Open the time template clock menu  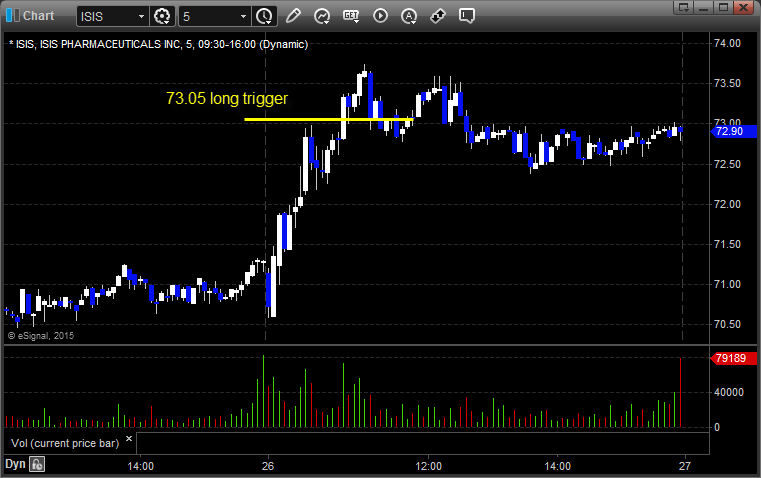point(264,16)
